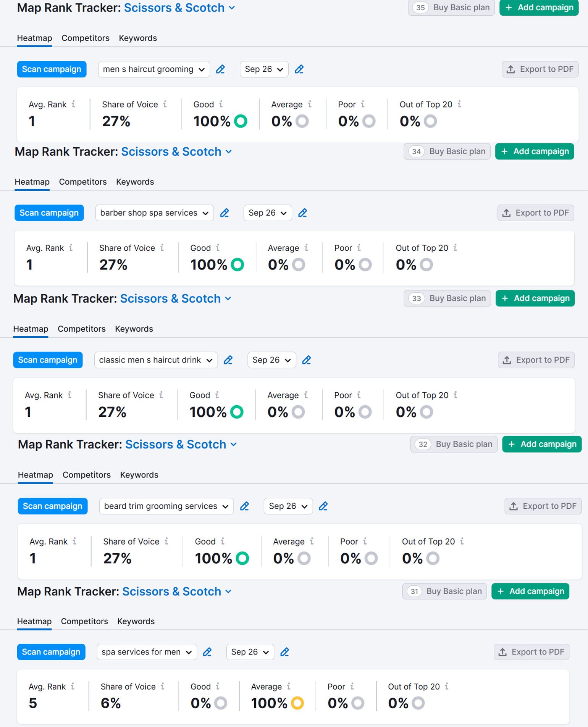Switch to Keywords tab under the 35 badge header
Screen dimensions: 588x727
138,38
